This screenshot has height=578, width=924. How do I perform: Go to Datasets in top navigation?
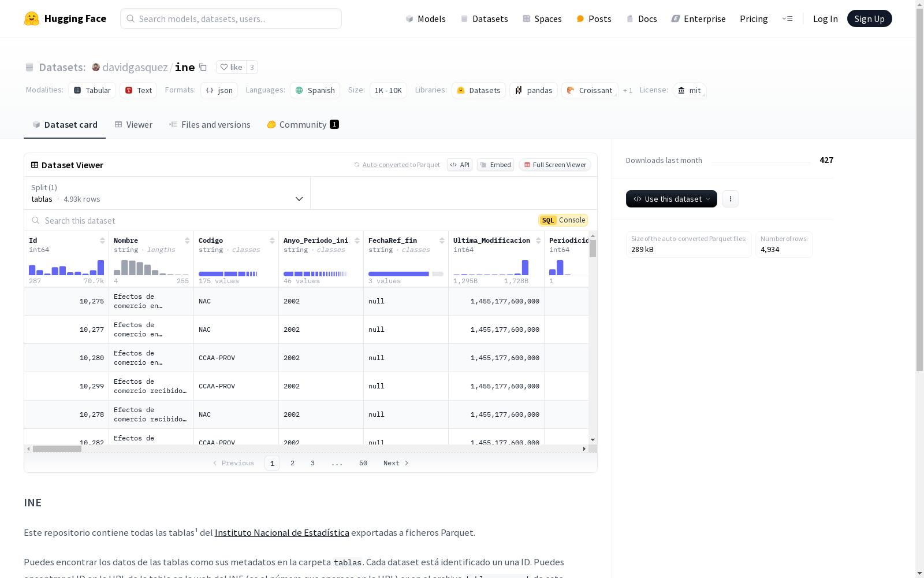[x=484, y=18]
